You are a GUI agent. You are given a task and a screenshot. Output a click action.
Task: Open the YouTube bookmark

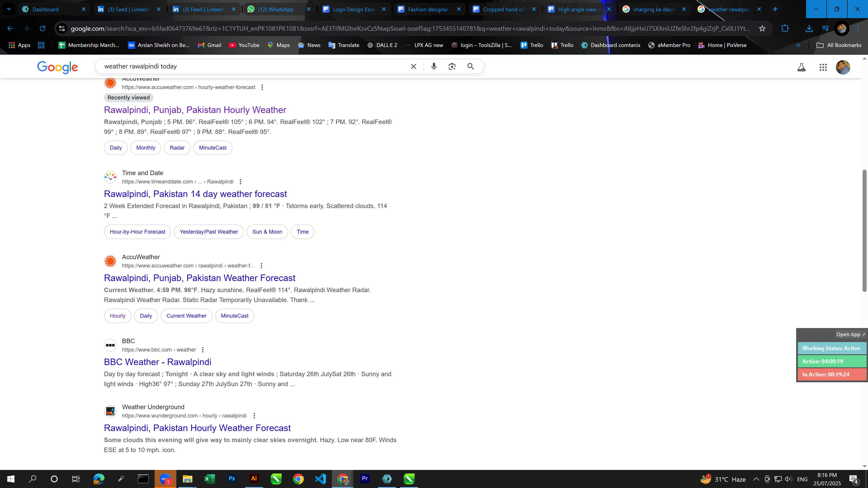pyautogui.click(x=244, y=45)
